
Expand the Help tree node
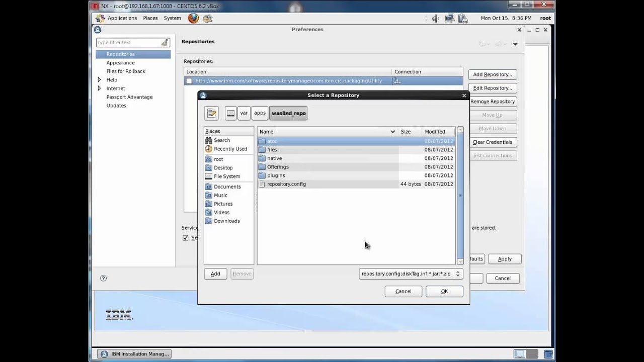click(100, 79)
